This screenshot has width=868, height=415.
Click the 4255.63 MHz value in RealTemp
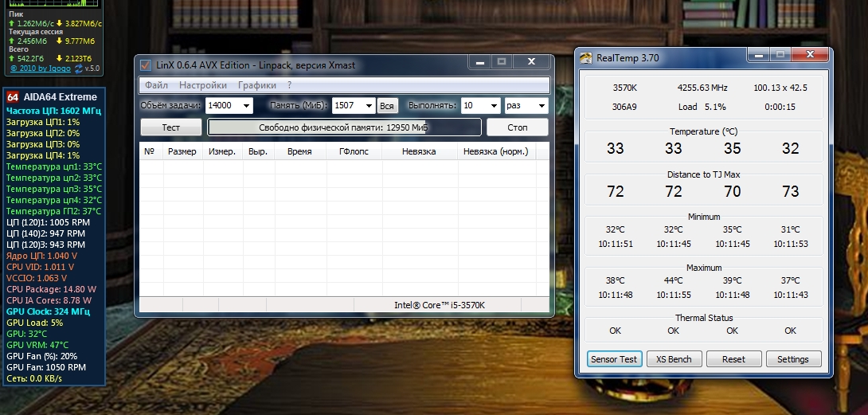(702, 88)
